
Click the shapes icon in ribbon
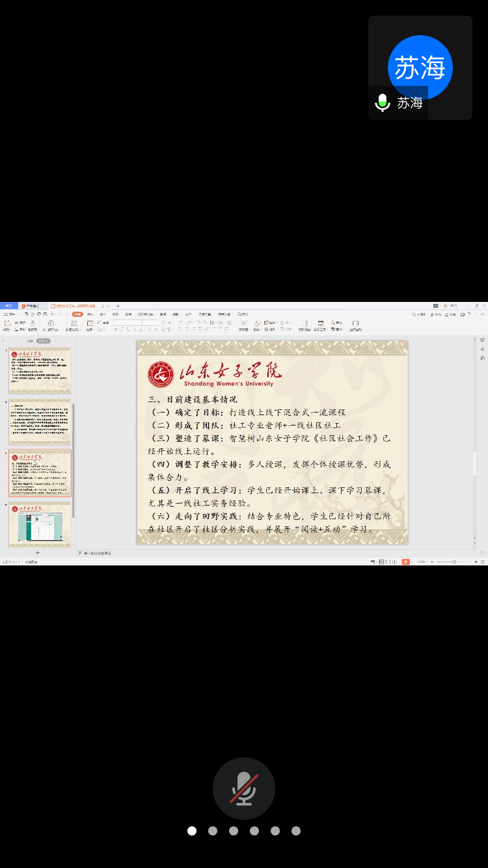click(x=258, y=323)
